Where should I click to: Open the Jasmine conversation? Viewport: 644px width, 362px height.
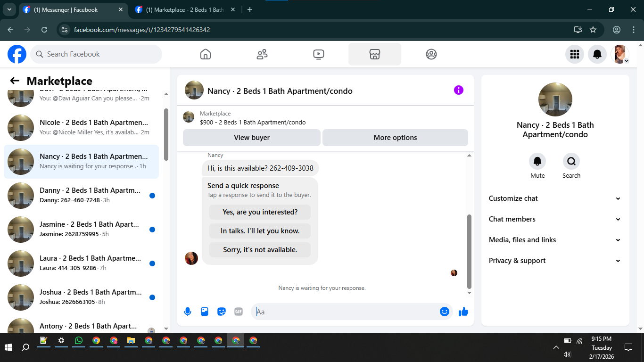[x=81, y=229]
